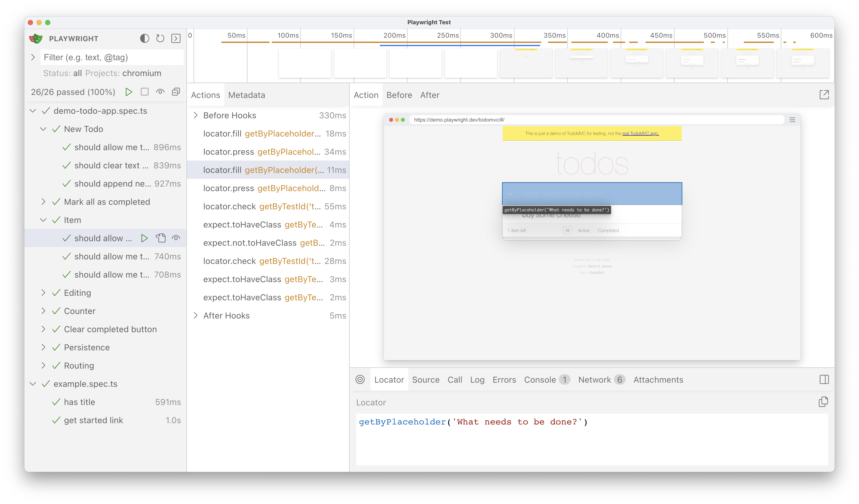This screenshot has height=504, width=859.
Task: Toggle watch eye on selected test row
Action: [x=176, y=238]
